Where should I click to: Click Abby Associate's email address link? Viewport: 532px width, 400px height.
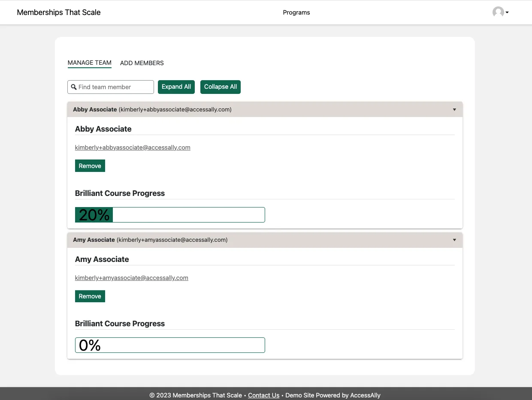point(133,147)
